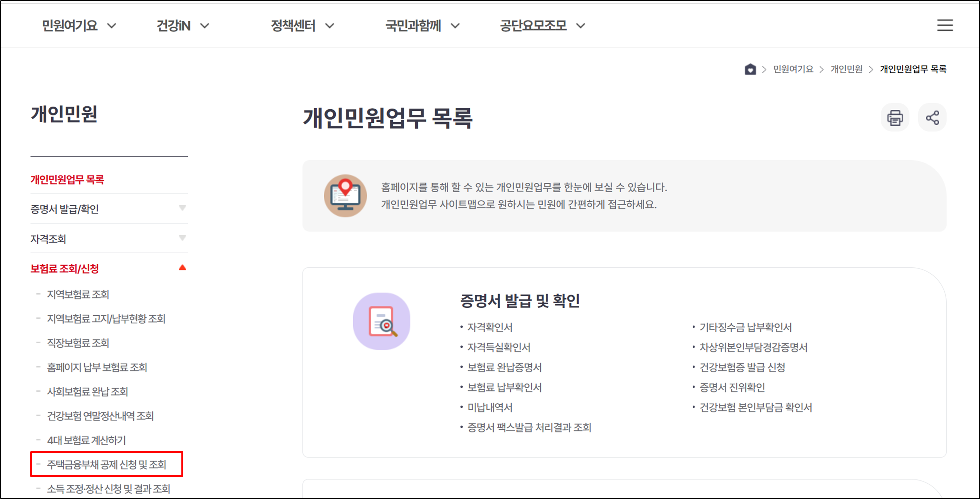Click 민원여기요 in the breadcrumb

pos(793,69)
